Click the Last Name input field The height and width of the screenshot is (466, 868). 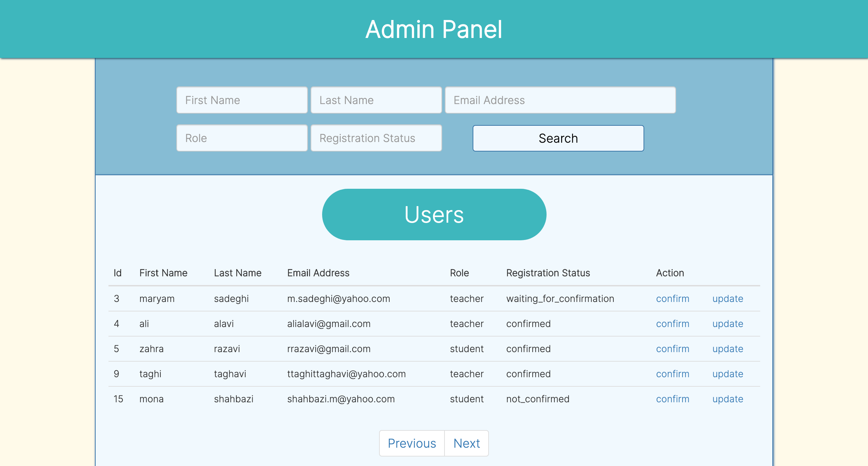click(376, 100)
